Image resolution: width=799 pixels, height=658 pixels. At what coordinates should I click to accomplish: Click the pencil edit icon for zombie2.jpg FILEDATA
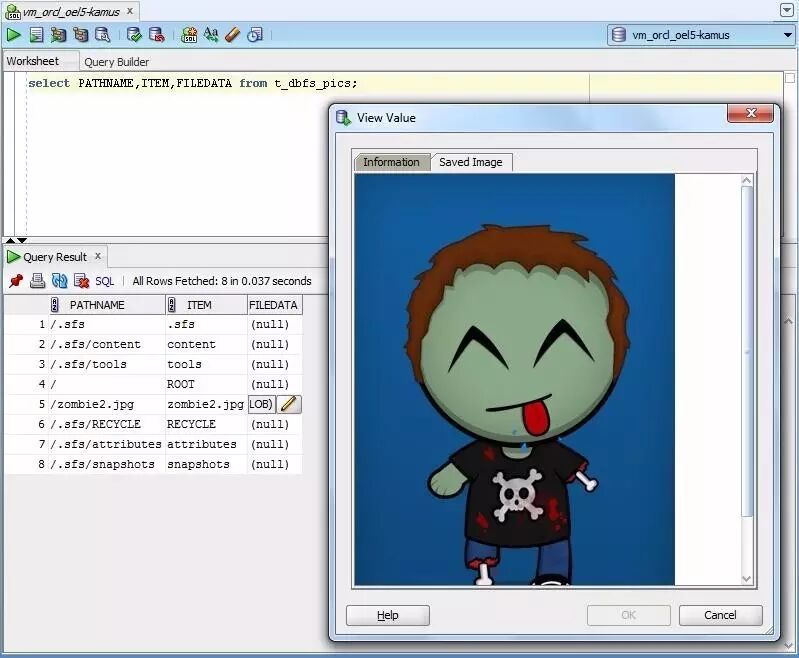(289, 404)
